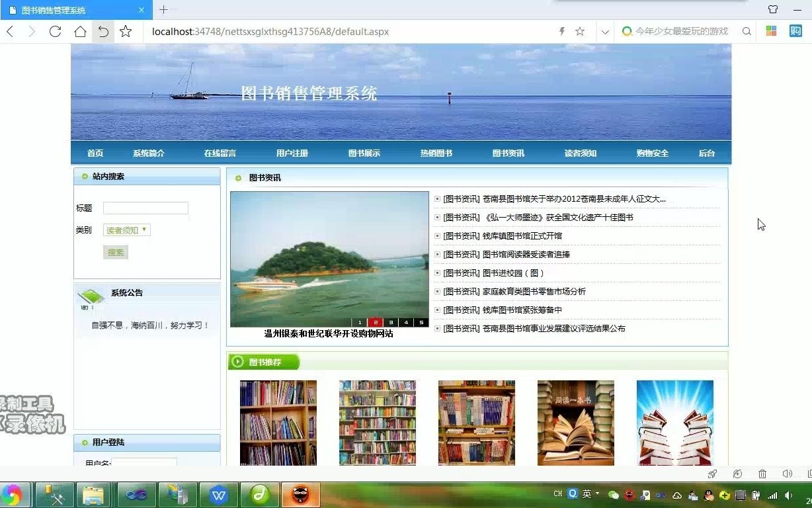
Task: Click the browser refresh icon
Action: click(56, 32)
